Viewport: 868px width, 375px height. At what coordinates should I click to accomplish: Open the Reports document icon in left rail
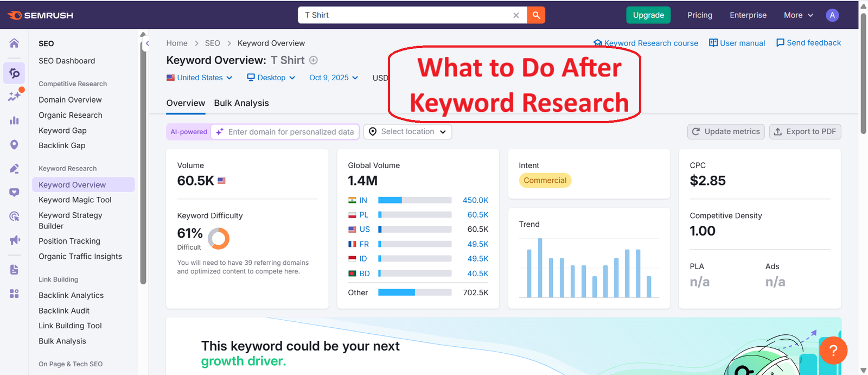click(x=14, y=269)
